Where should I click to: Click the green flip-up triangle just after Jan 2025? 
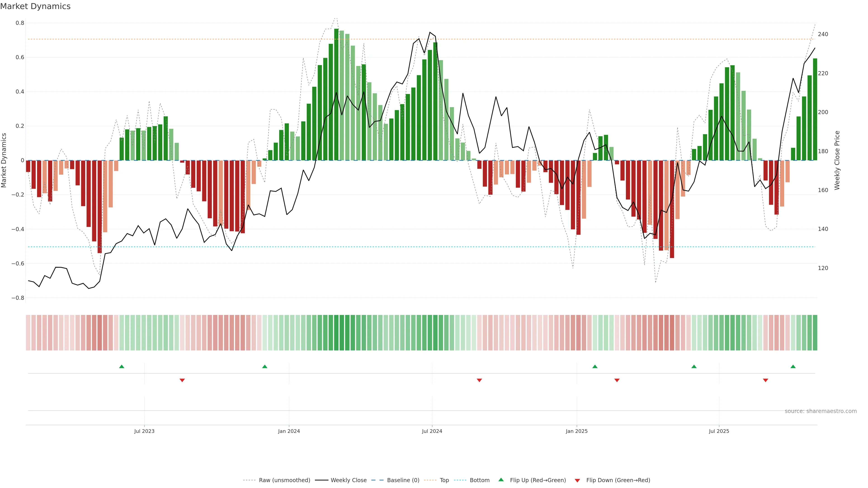(x=595, y=366)
